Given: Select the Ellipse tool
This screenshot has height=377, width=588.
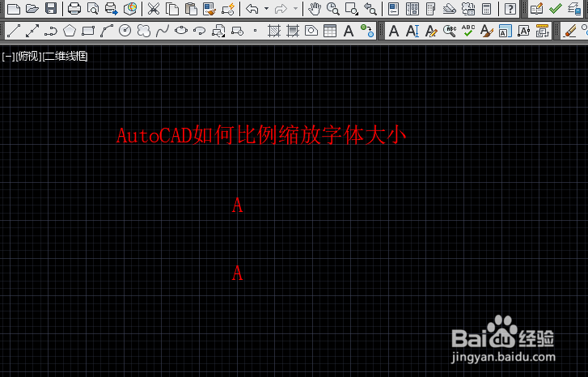Looking at the screenshot, I should point(181,31).
